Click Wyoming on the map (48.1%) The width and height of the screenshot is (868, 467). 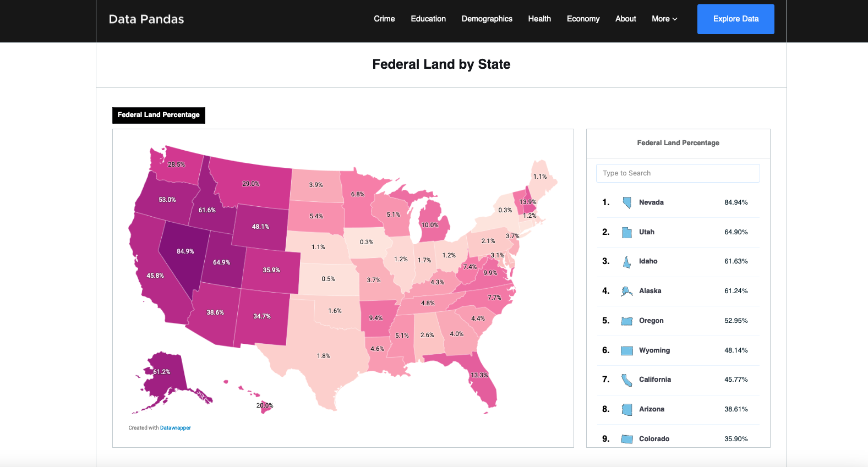260,226
